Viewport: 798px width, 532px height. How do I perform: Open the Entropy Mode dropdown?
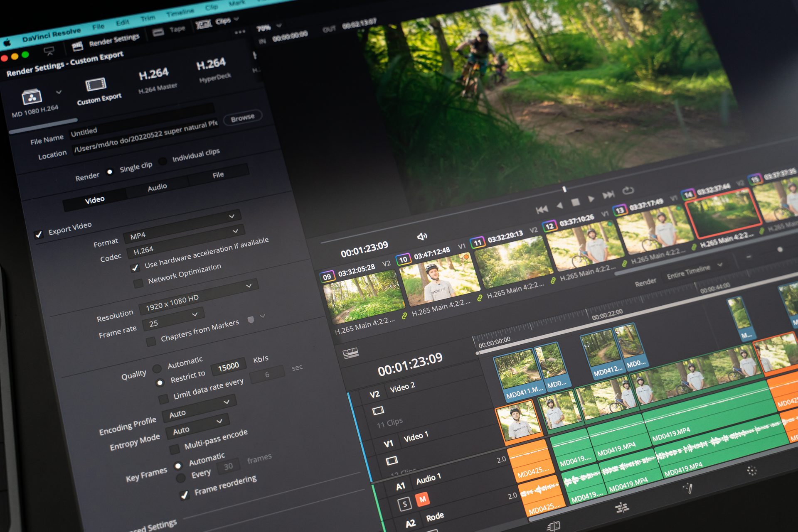coord(197,426)
